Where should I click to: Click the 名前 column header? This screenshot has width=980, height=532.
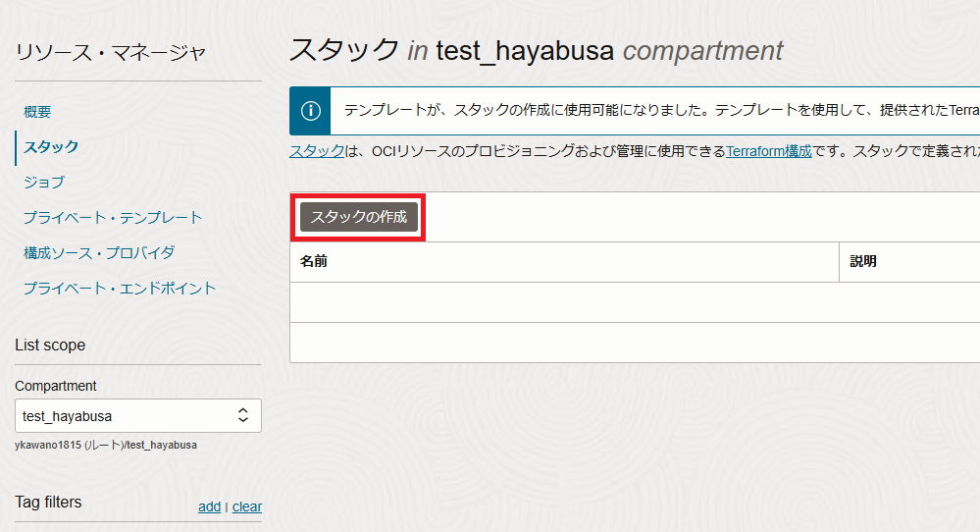(314, 261)
